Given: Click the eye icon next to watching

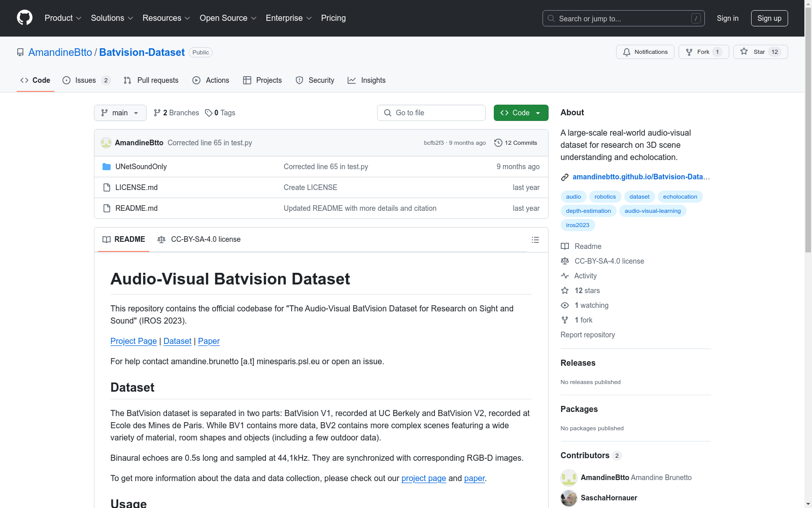Looking at the screenshot, I should coord(565,305).
